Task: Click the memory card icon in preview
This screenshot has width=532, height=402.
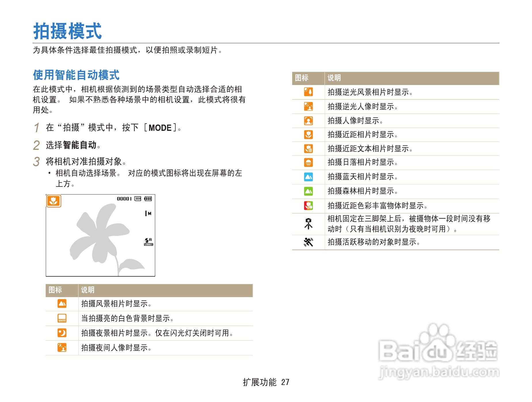Action: 138,199
